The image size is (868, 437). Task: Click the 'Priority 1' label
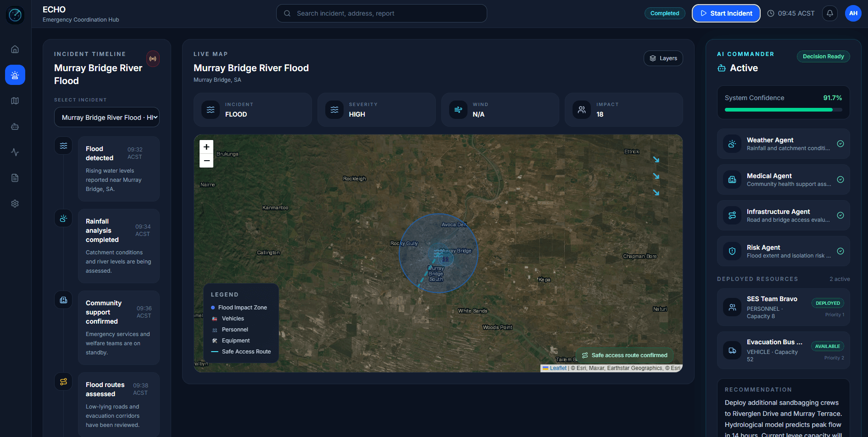pos(835,315)
